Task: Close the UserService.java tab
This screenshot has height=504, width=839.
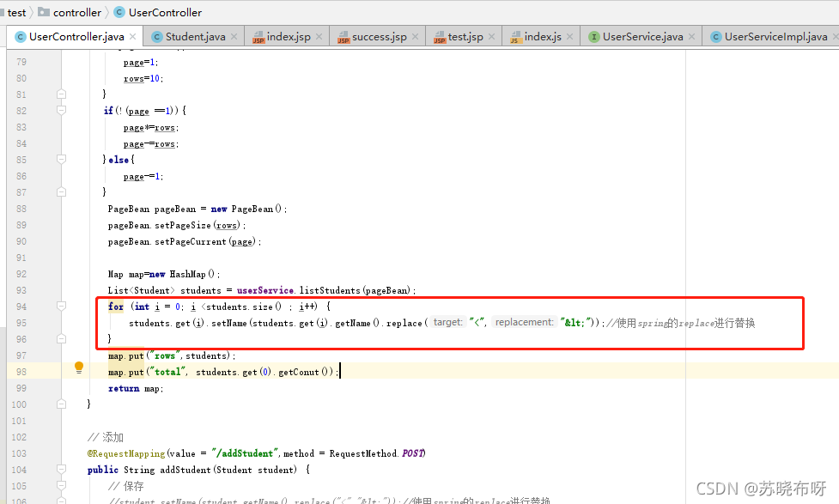Action: click(x=692, y=36)
